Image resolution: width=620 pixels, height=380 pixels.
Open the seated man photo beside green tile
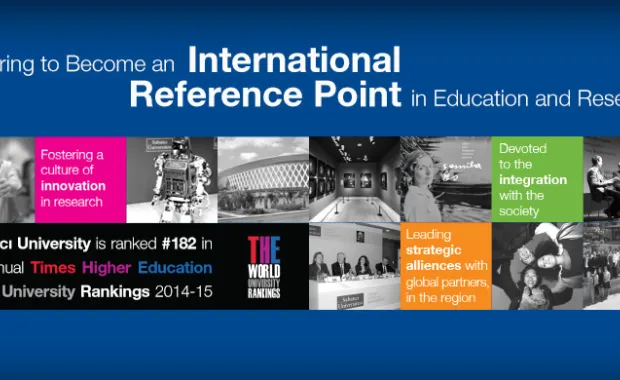[x=601, y=180]
